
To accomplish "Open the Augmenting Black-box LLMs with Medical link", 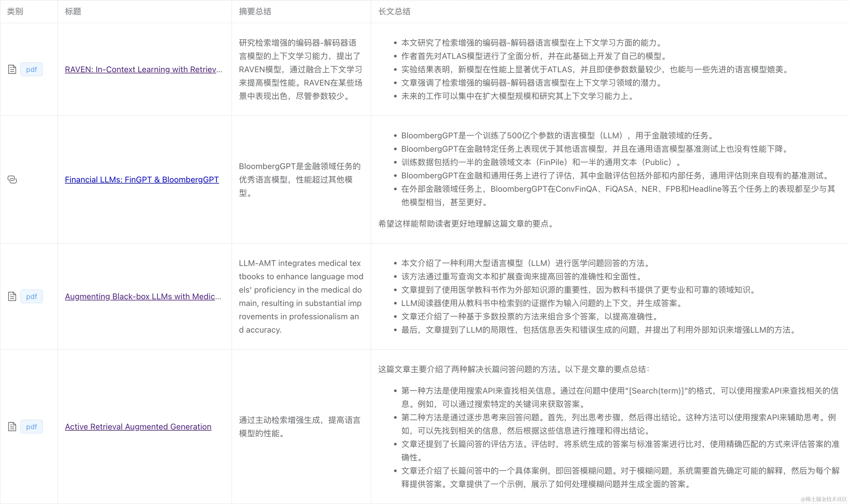I will pos(143,296).
